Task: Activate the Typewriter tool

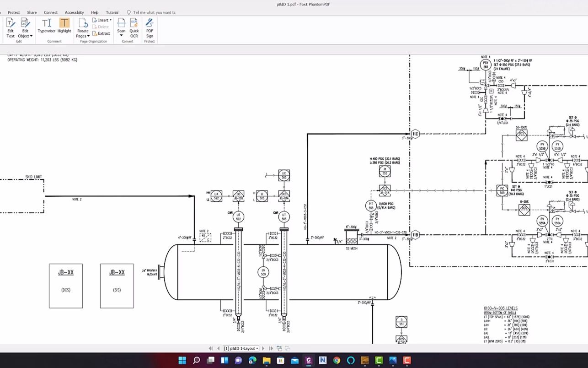Action: click(x=47, y=26)
